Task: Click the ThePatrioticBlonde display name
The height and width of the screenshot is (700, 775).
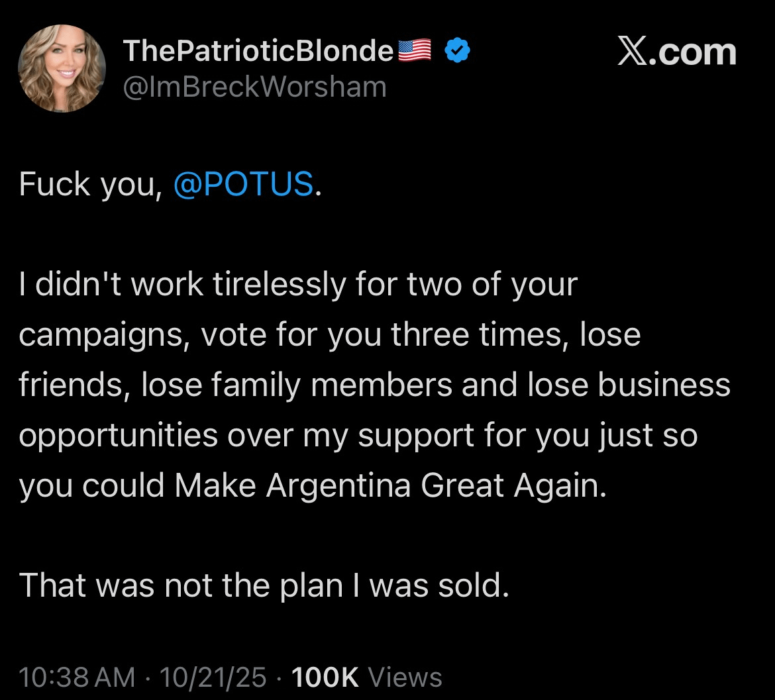Action: pos(258,52)
